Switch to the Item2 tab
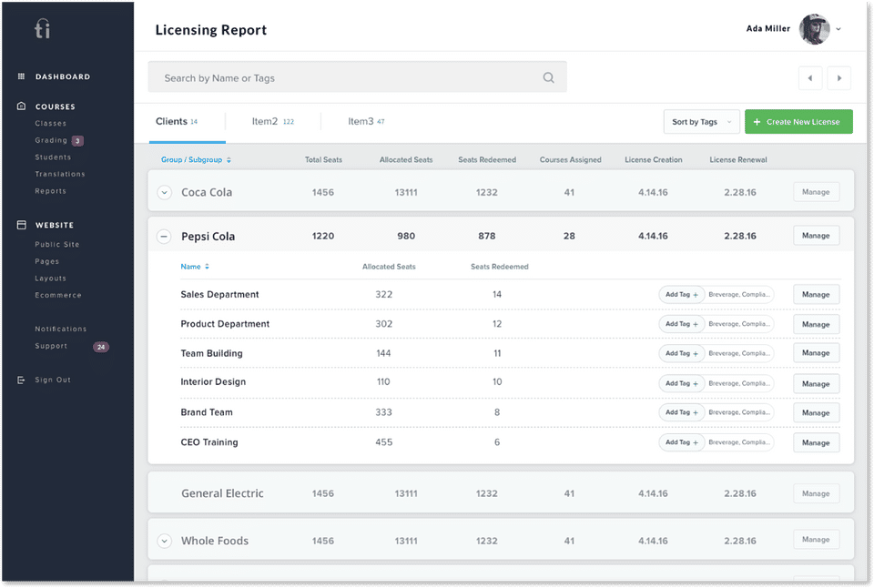This screenshot has height=588, width=874. [x=265, y=121]
